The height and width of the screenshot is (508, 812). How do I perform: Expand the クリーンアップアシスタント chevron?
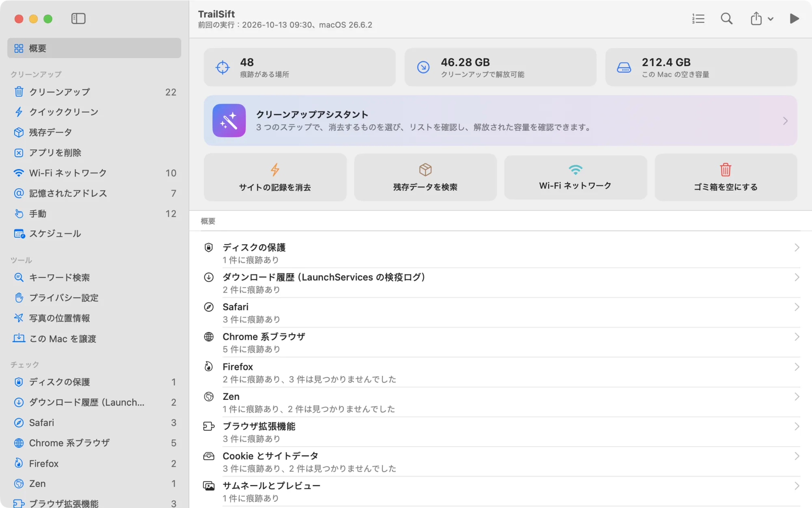coord(786,121)
